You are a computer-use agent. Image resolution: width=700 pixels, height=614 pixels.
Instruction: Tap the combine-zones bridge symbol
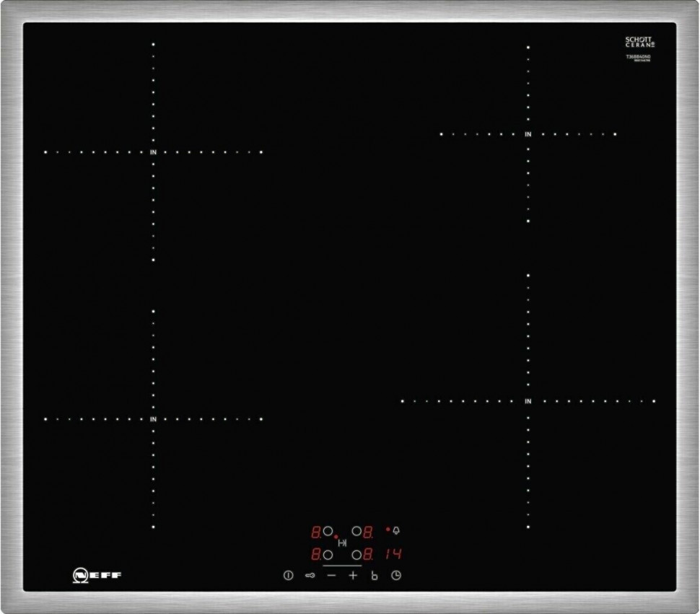[x=342, y=543]
